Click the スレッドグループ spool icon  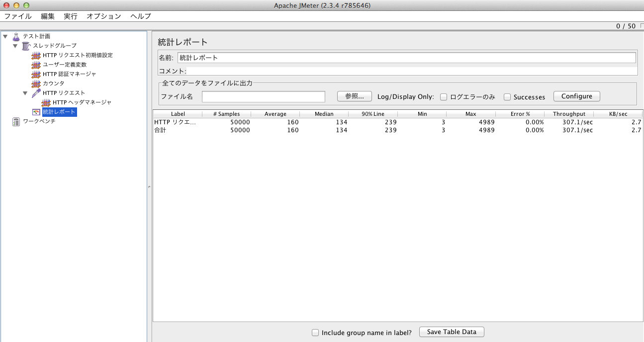point(26,46)
